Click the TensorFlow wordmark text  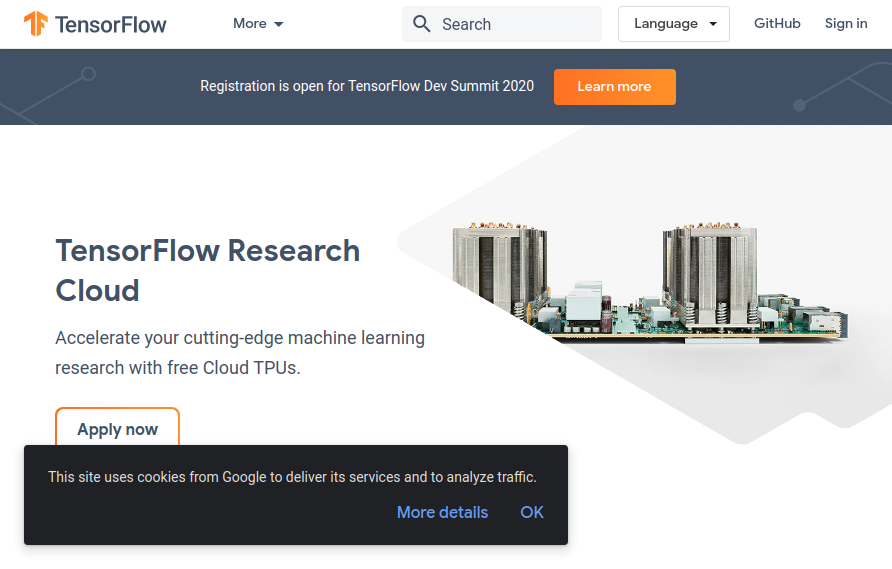110,24
